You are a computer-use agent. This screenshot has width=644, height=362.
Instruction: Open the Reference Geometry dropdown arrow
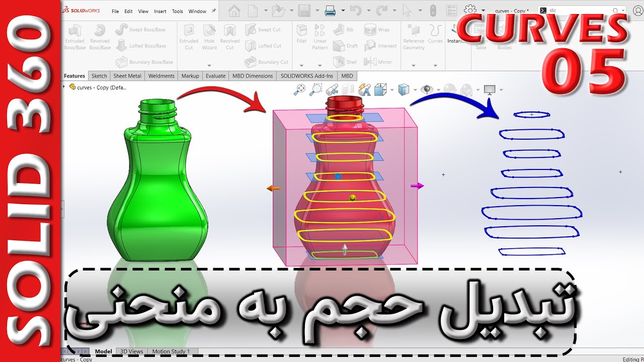[414, 65]
